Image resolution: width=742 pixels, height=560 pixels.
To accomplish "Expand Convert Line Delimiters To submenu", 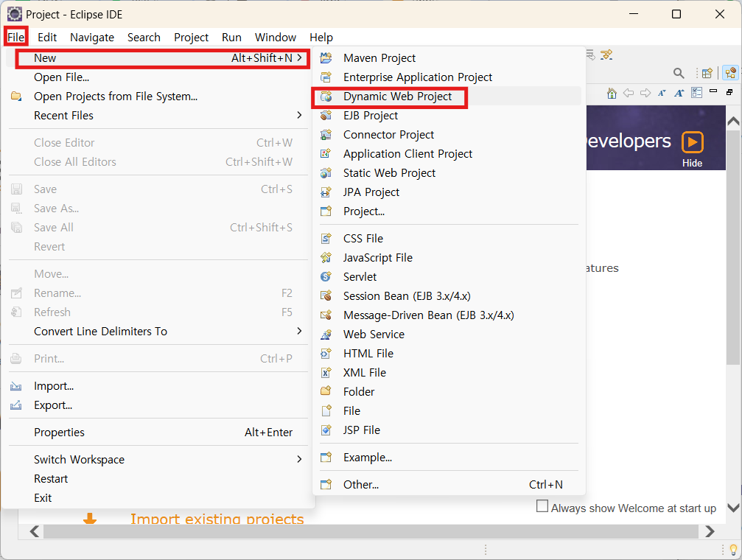I will pos(299,331).
